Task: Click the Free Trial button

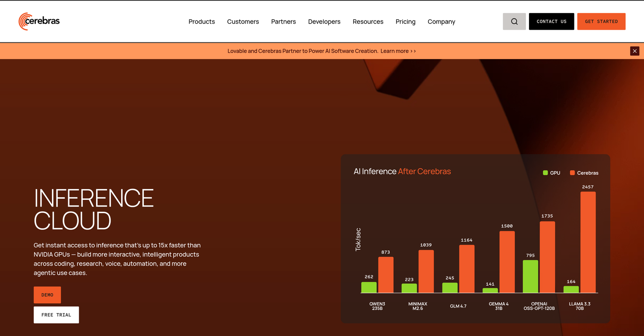Action: tap(56, 315)
